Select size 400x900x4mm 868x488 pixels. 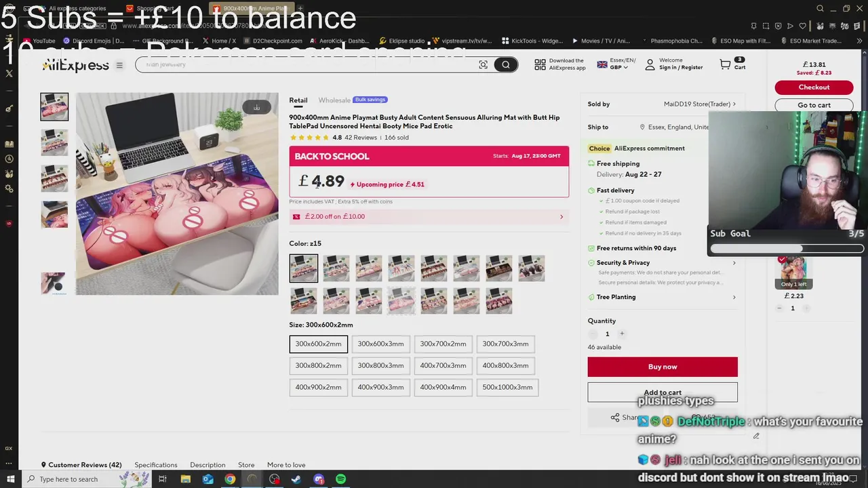click(x=443, y=387)
